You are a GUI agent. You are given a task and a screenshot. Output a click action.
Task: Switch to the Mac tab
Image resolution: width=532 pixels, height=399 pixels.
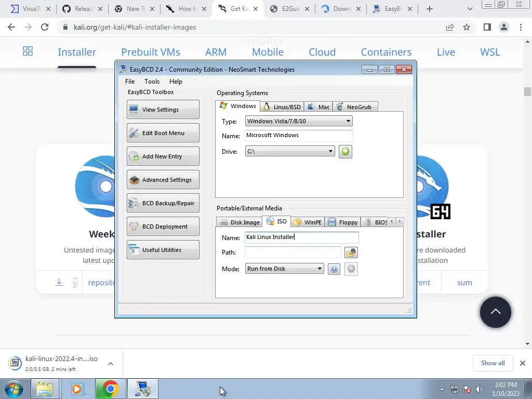pyautogui.click(x=318, y=107)
